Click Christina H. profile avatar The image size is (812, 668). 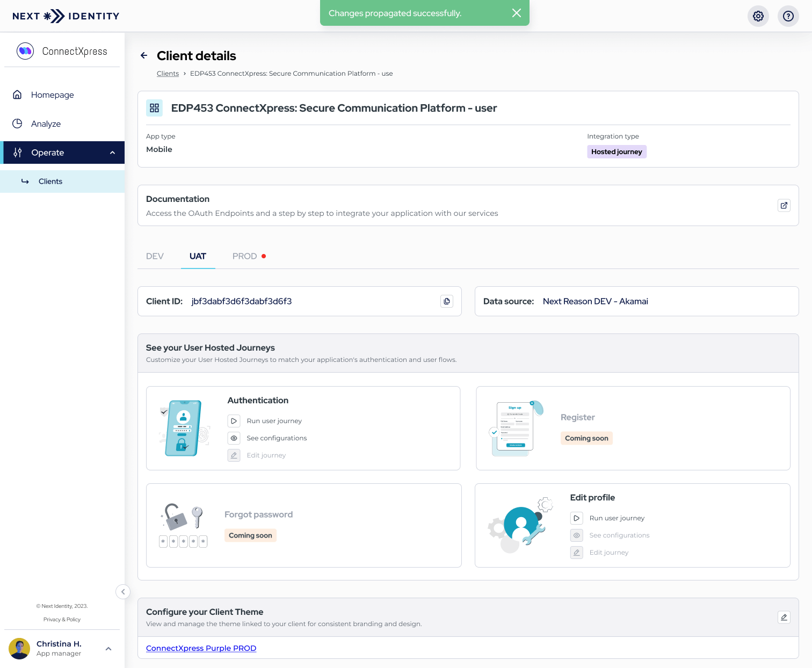19,649
